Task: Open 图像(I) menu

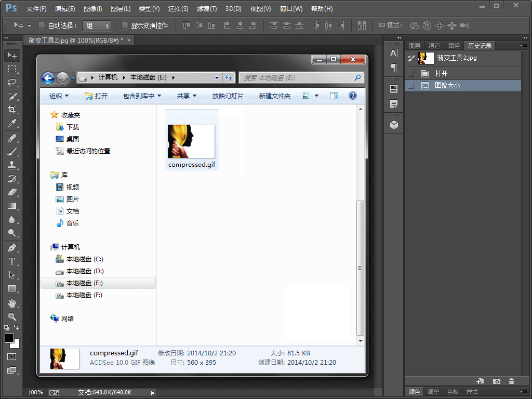Action: [92, 9]
